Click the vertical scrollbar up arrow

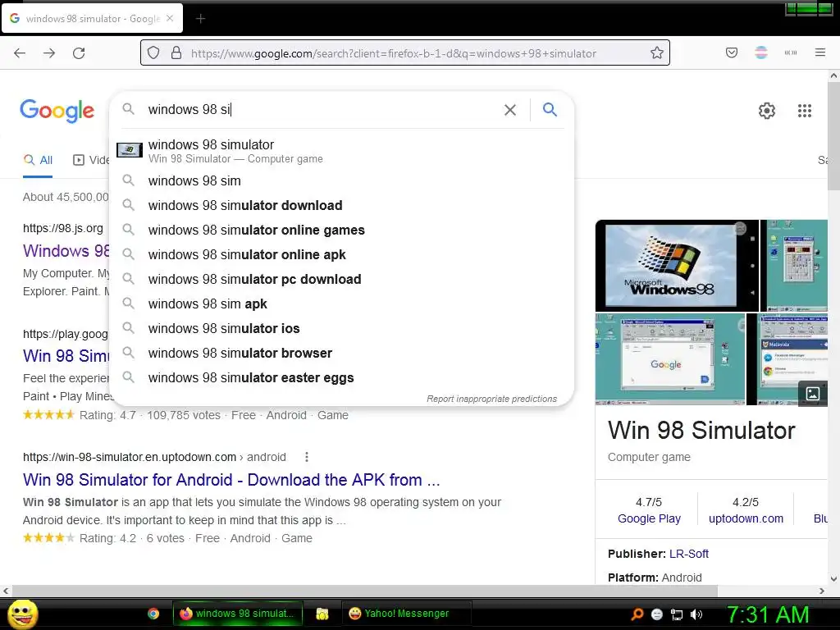tap(833, 75)
